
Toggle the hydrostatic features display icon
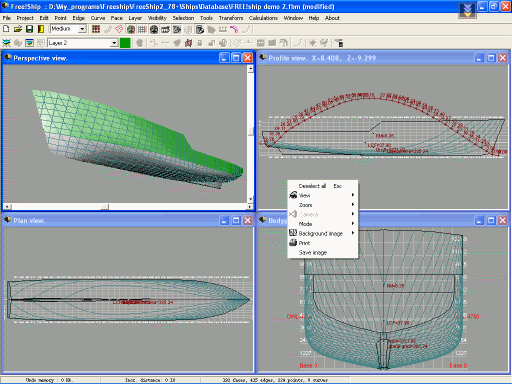click(200, 29)
